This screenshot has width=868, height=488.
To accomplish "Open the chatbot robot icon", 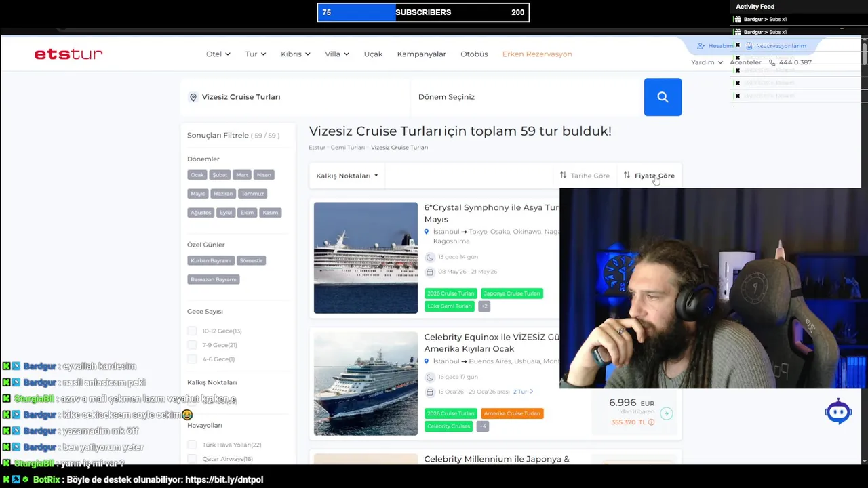I will [839, 411].
